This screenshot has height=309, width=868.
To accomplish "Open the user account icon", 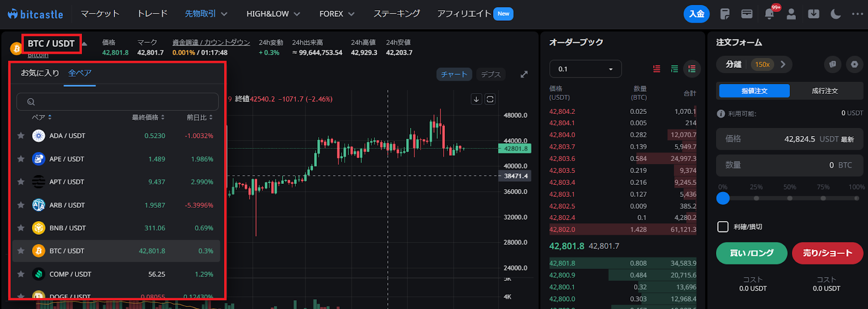I will point(792,14).
